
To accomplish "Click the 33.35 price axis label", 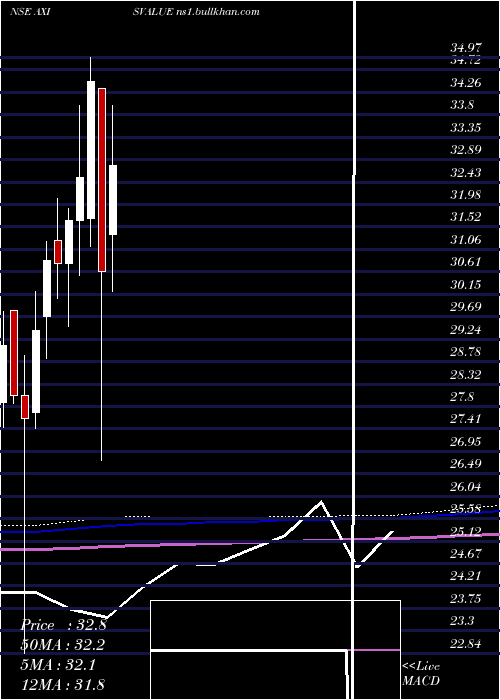I will click(x=466, y=128).
